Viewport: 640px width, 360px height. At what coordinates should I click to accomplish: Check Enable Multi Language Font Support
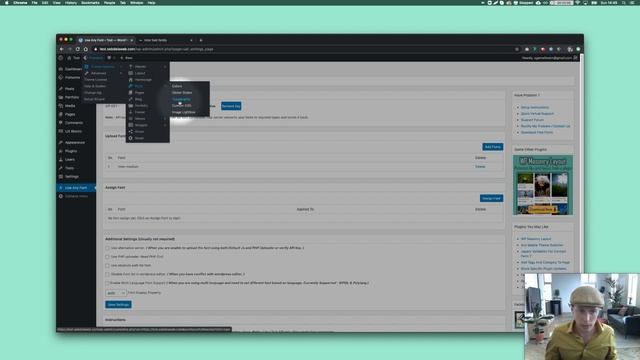pos(107,283)
